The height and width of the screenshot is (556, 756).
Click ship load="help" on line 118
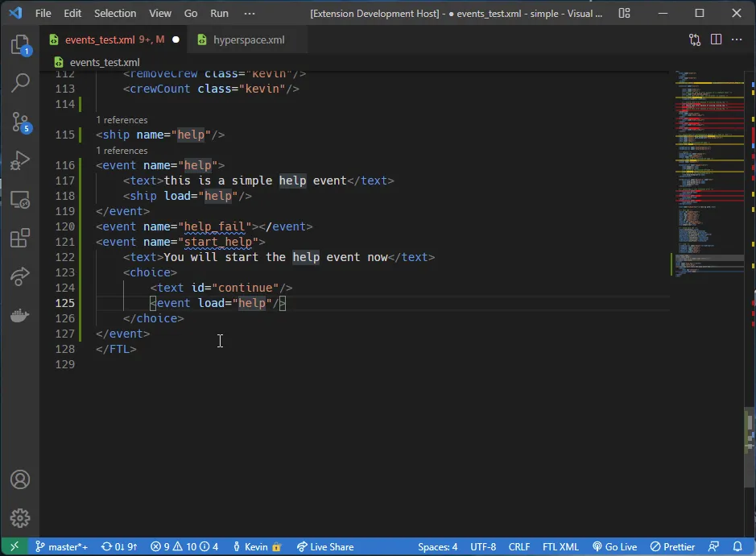coord(187,196)
